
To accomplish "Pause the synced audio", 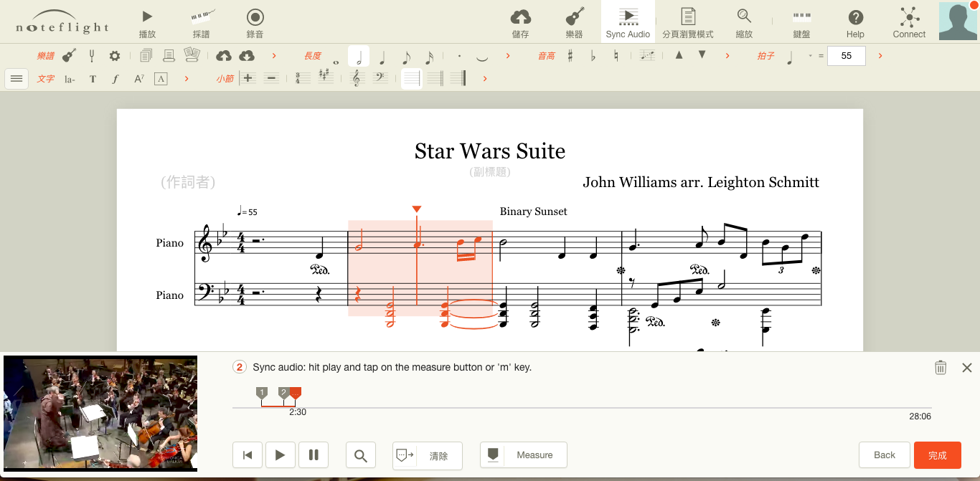I will 314,455.
